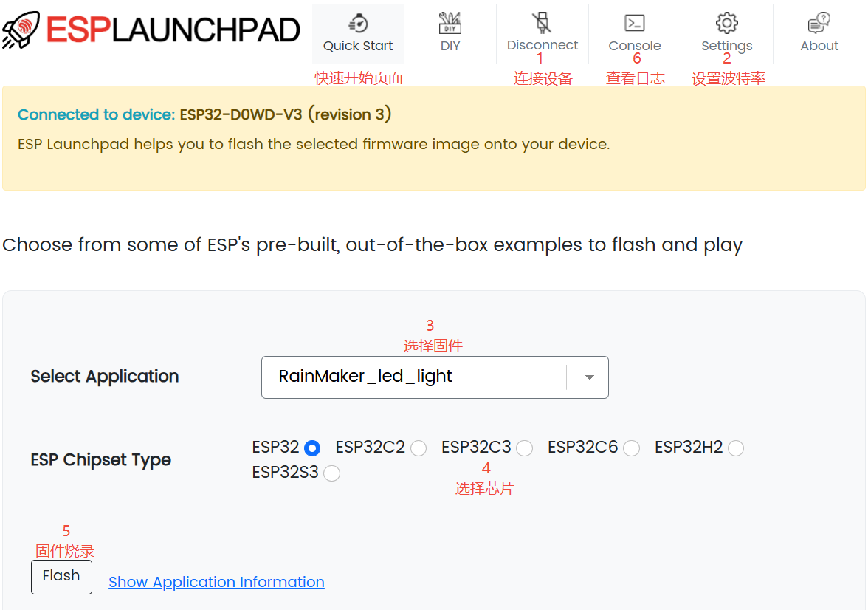Screen dimensions: 868x610
Task: Click the RainMaker_led_light application field
Action: pyautogui.click(x=413, y=377)
